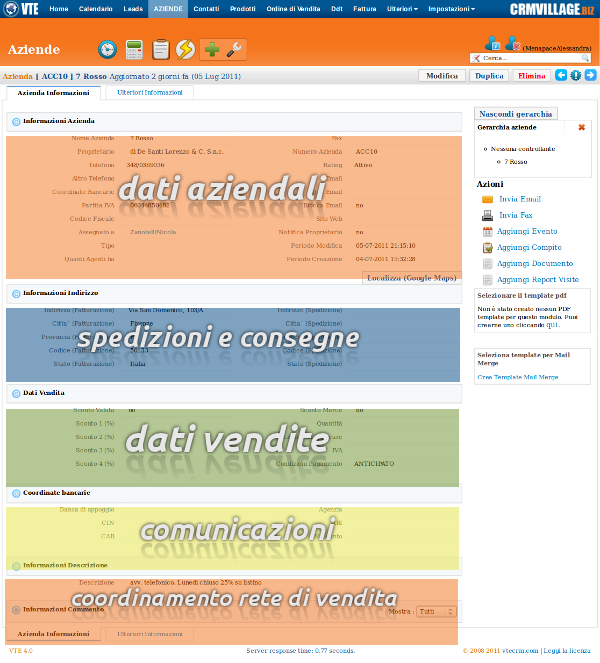The width and height of the screenshot is (600, 663).
Task: Open the Calendario menu
Action: [x=96, y=8]
